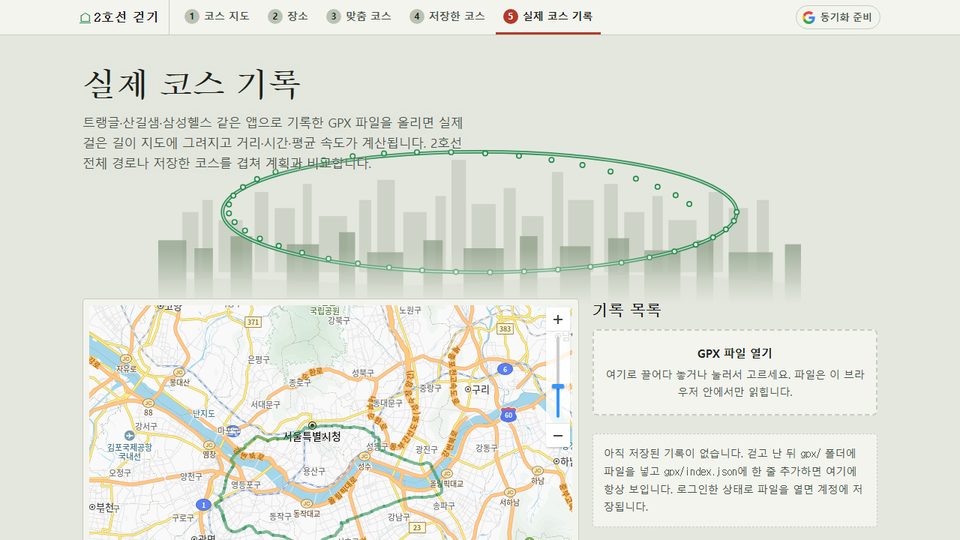Viewport: 960px width, 540px height.
Task: Click the 383 route shield on the map
Action: [504, 329]
